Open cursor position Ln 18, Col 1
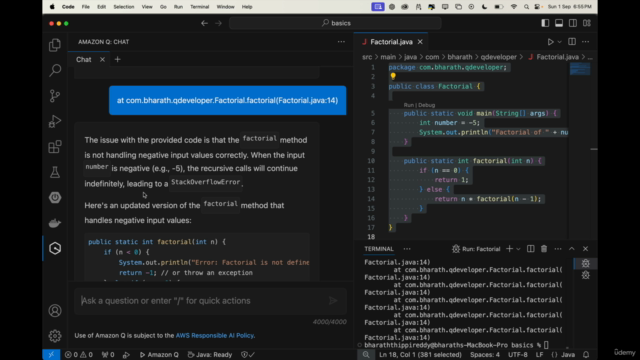 point(420,355)
